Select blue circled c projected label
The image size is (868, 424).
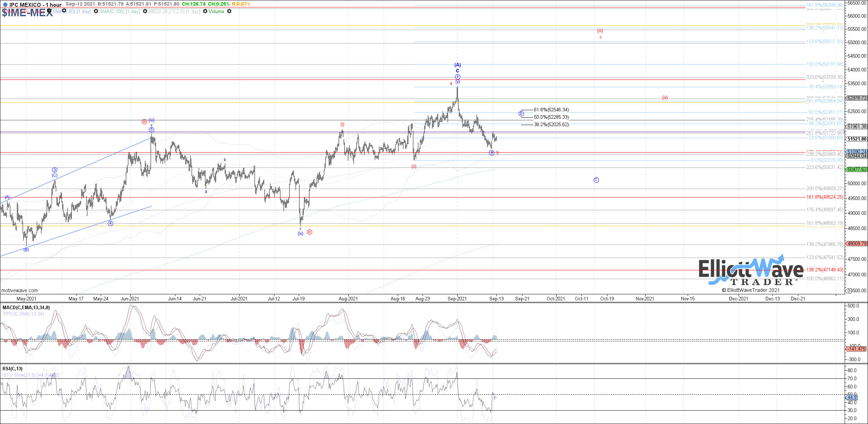coord(596,180)
